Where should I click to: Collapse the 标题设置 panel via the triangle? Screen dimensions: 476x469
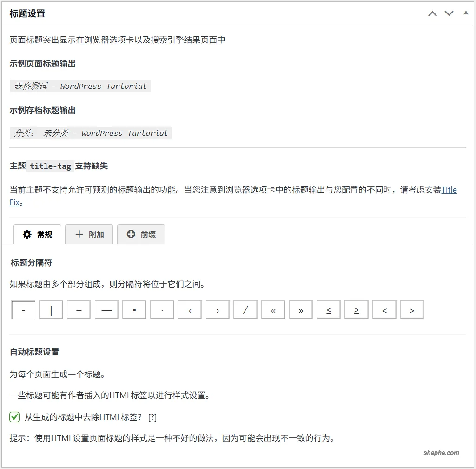click(x=465, y=13)
